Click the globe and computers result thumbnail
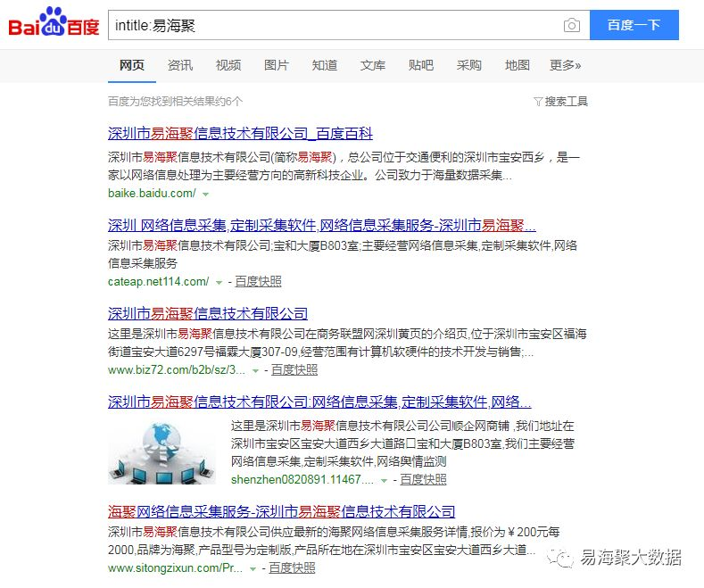 coord(162,452)
